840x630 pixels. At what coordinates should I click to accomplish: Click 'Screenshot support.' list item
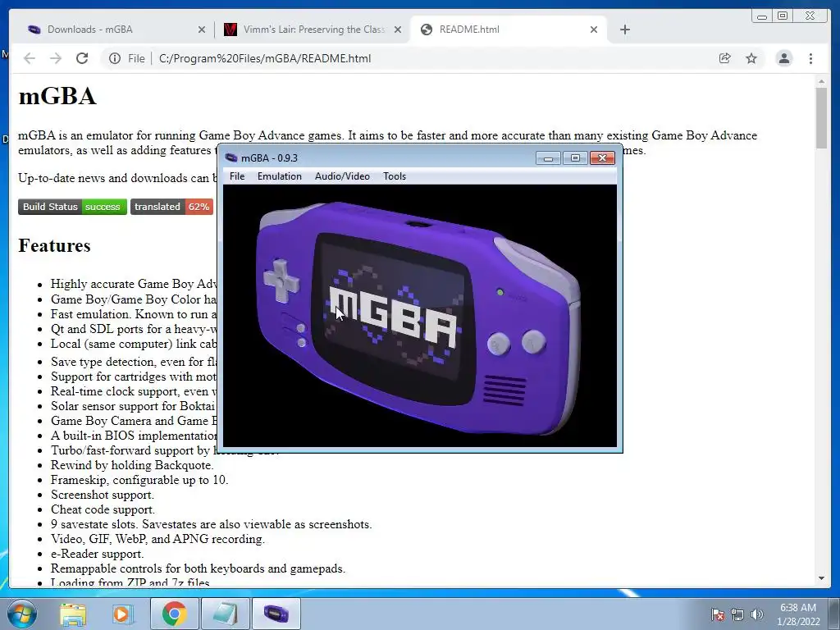point(103,495)
